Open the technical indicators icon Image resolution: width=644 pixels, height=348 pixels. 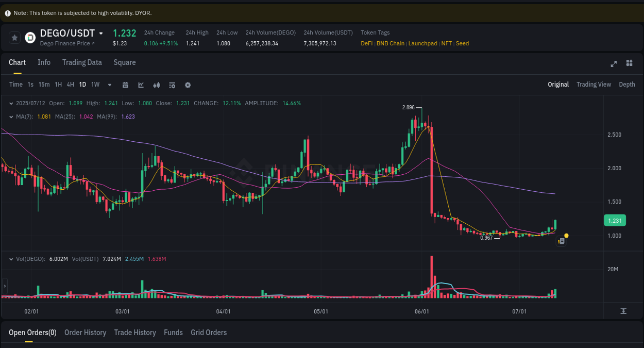pos(157,85)
